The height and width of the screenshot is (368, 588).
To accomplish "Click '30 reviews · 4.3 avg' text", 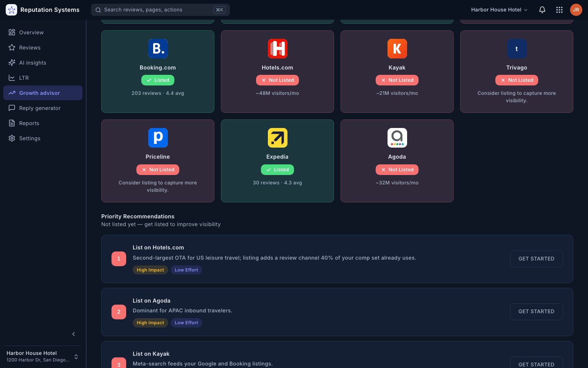I will [278, 183].
